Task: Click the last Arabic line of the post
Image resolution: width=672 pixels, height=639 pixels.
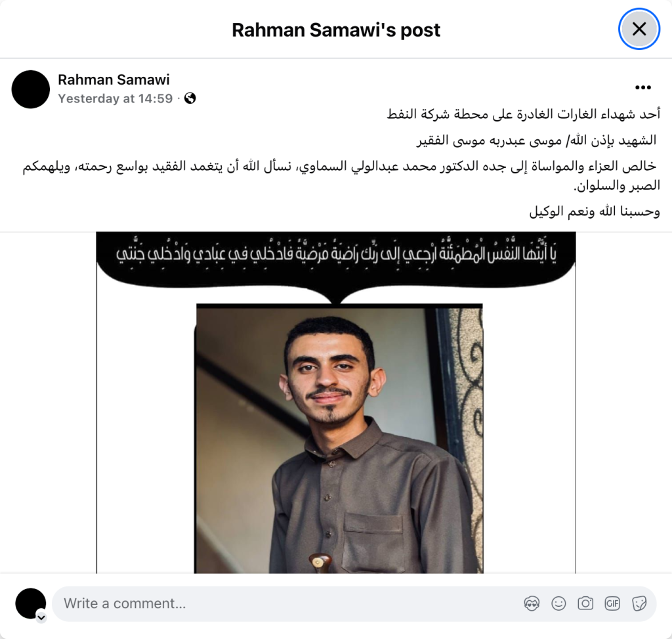Action: [x=595, y=211]
